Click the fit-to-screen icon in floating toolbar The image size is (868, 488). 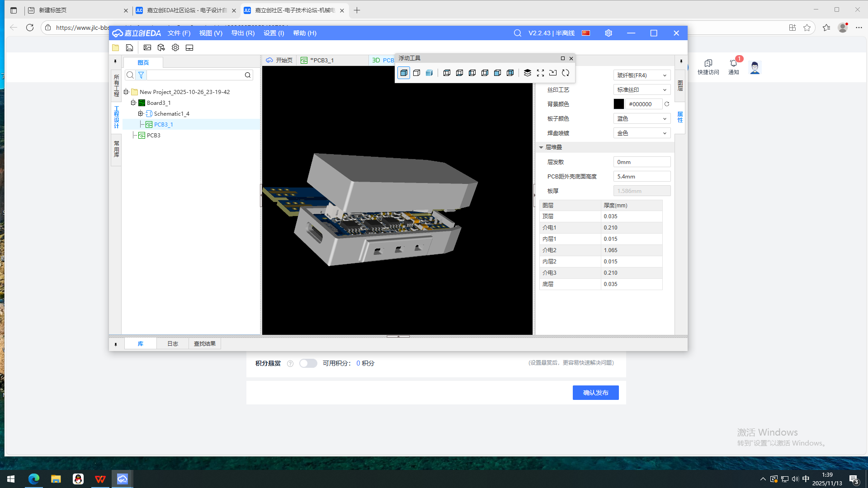pyautogui.click(x=540, y=73)
